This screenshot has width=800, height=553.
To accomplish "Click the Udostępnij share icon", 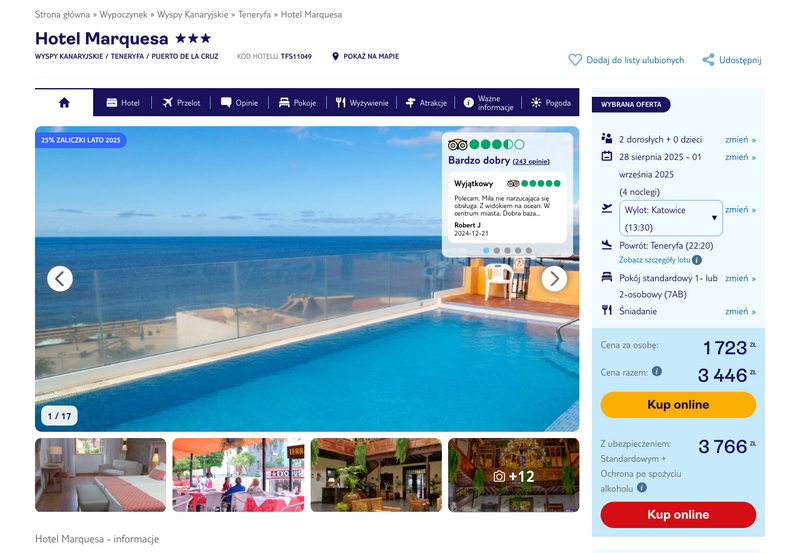I will pos(708,60).
